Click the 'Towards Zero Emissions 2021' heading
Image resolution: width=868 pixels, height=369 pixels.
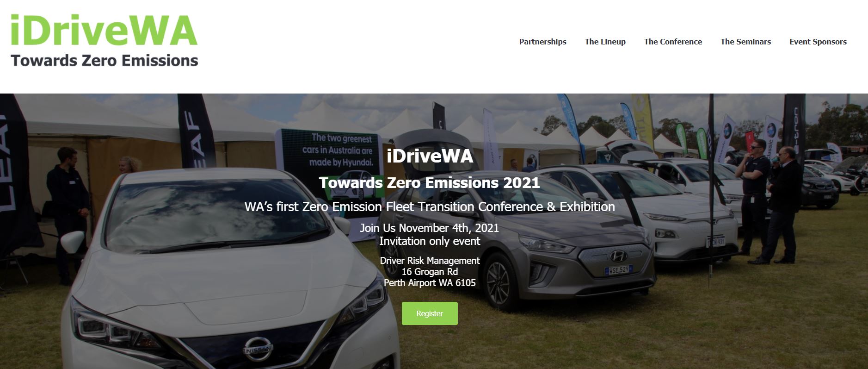click(x=430, y=182)
